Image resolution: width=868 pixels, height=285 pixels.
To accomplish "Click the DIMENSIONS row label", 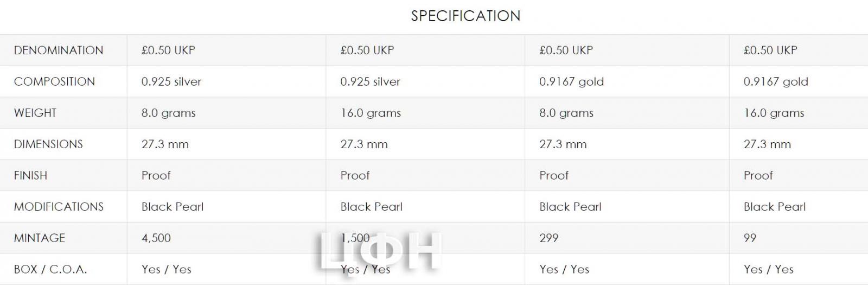I will click(48, 144).
